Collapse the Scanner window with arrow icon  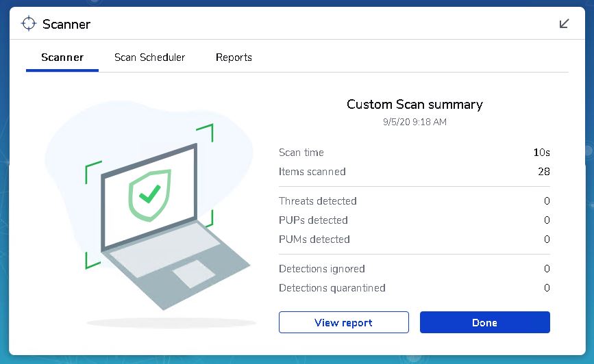tap(564, 24)
